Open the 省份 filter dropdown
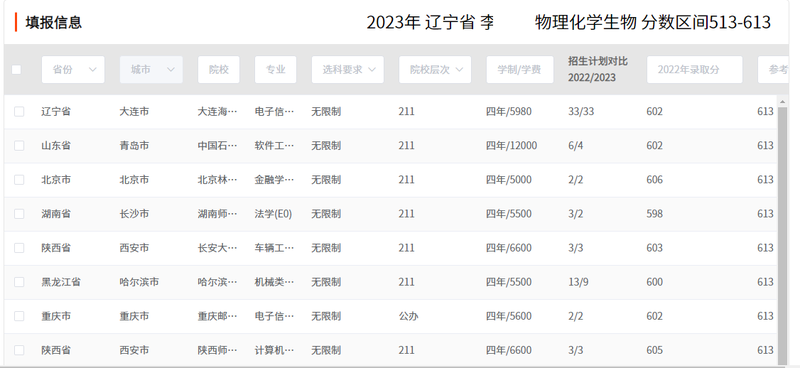 [73, 69]
